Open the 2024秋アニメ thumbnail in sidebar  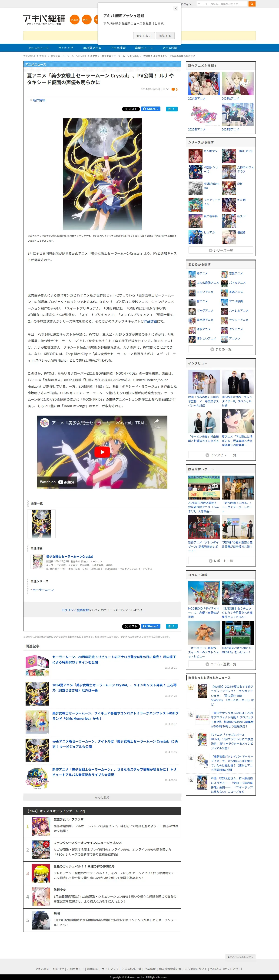[x=238, y=83]
